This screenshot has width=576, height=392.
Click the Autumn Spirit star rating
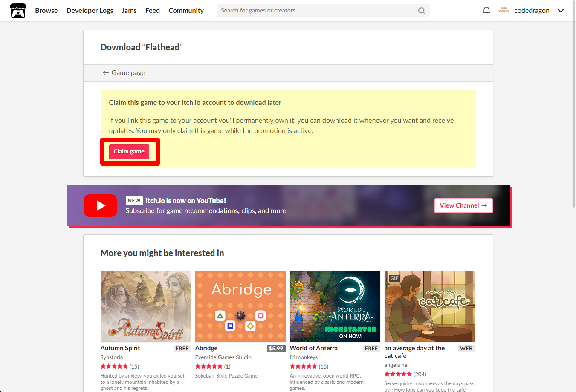point(114,366)
